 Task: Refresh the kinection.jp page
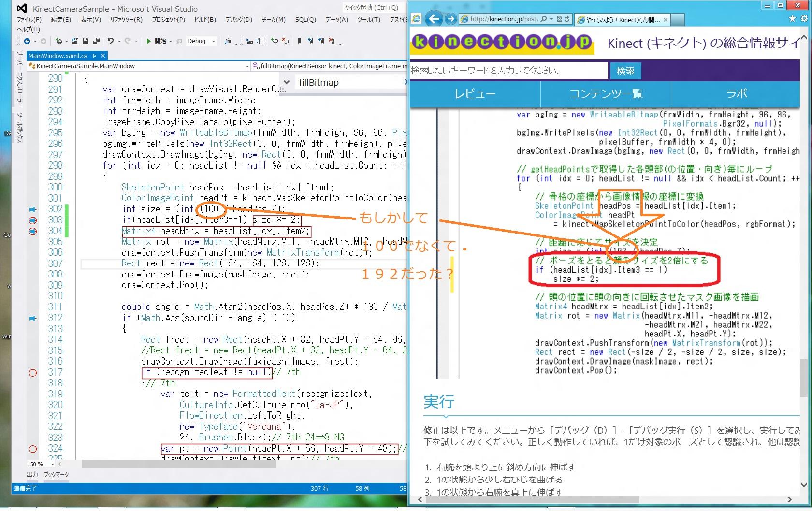click(567, 19)
